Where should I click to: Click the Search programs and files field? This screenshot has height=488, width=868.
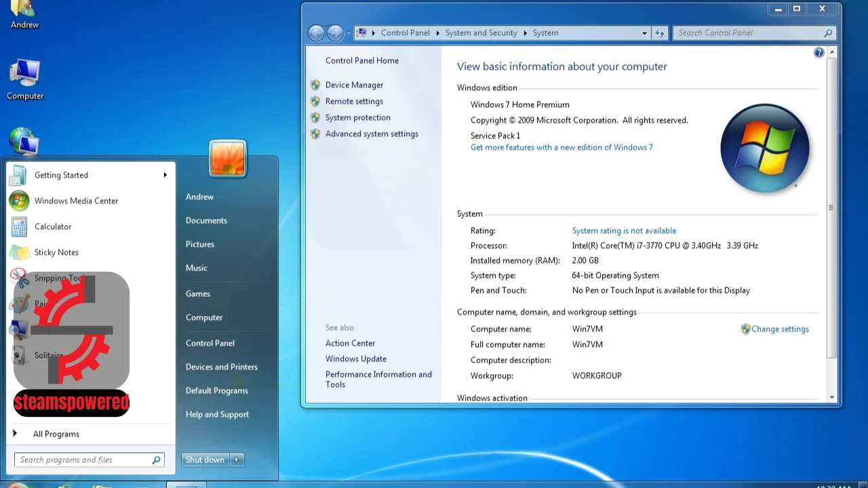coord(89,460)
